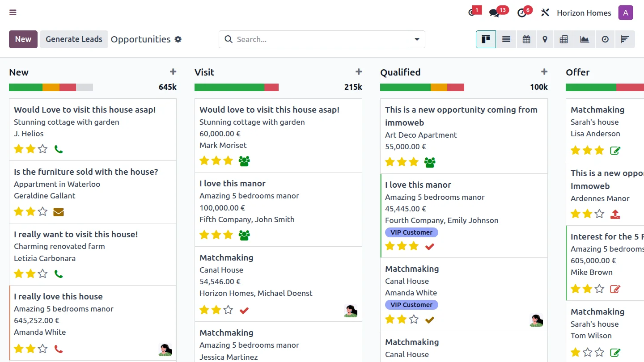Click the green segment of New column's progress bar
This screenshot has width=644, height=362.
click(25, 88)
